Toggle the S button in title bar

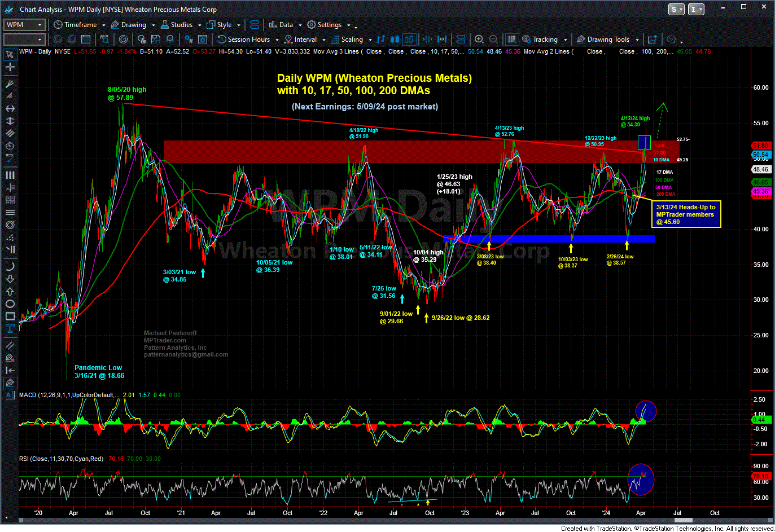tap(676, 9)
